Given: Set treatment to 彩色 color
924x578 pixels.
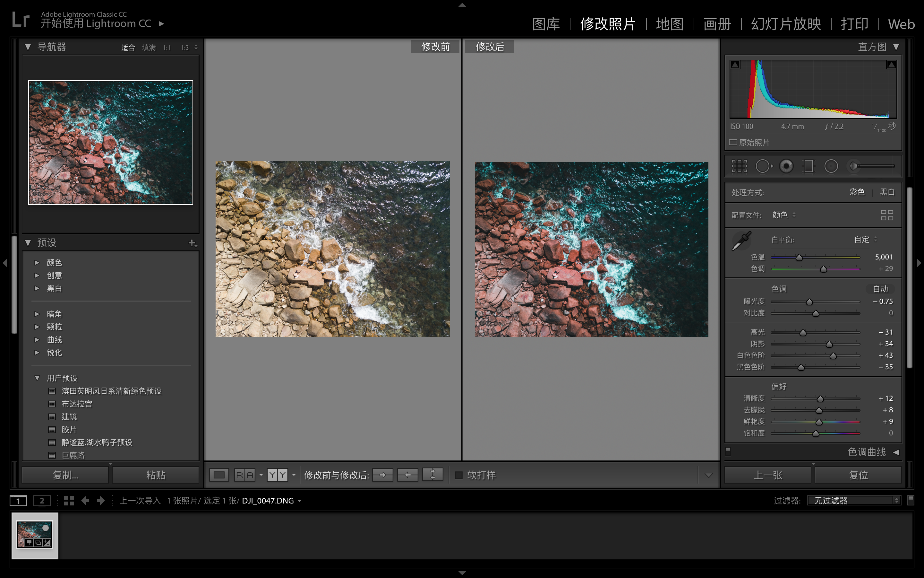Looking at the screenshot, I should click(x=857, y=192).
